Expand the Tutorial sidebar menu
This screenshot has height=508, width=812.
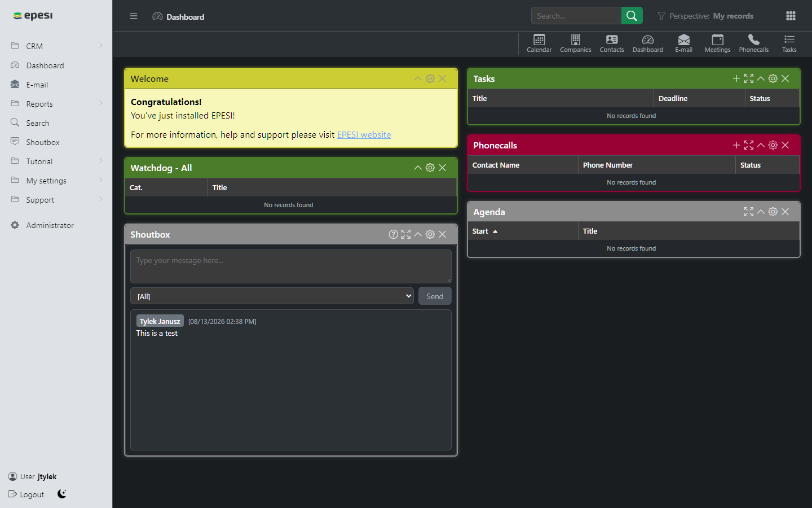[56, 161]
